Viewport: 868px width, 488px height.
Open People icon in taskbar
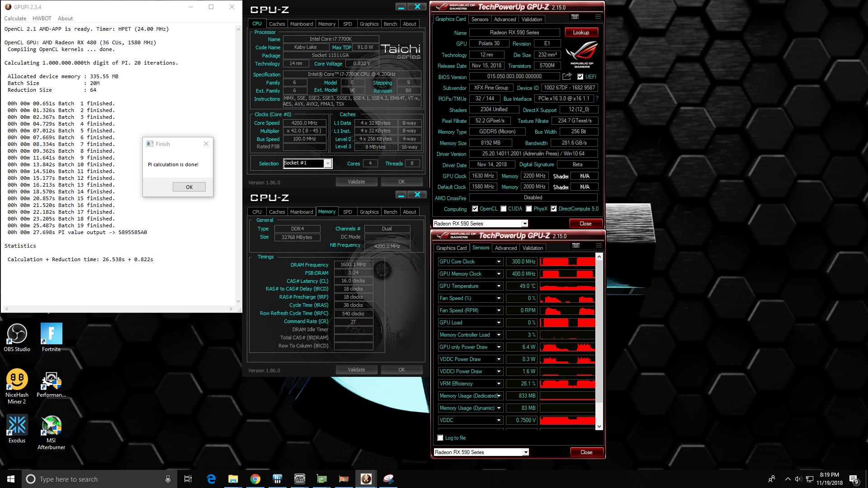coord(772,479)
